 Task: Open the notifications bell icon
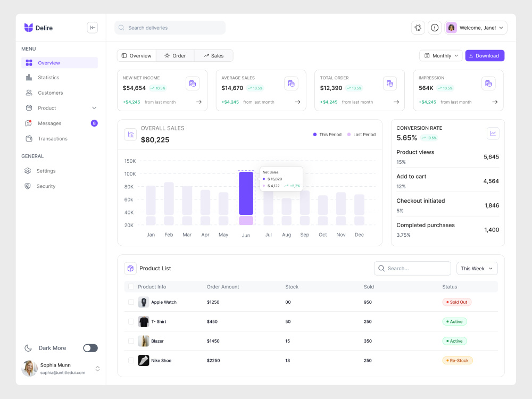tap(418, 28)
